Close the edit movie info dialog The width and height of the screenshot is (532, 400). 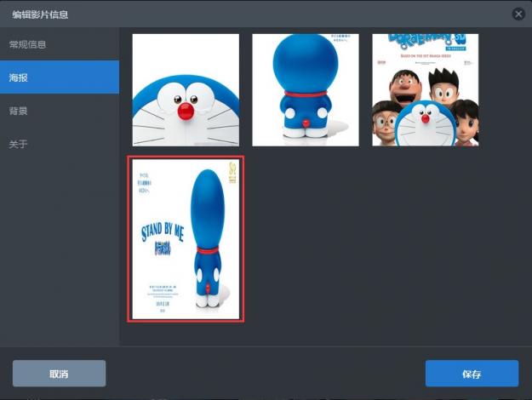[x=518, y=14]
